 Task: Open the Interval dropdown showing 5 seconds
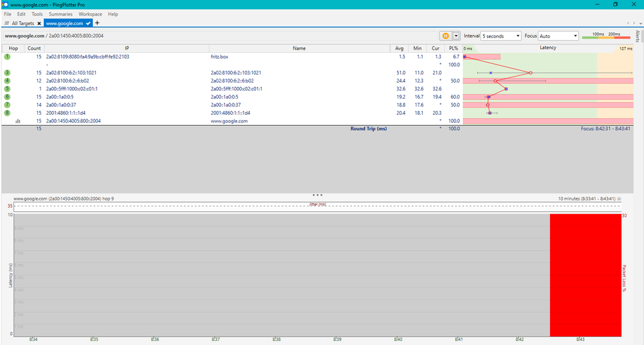(501, 35)
